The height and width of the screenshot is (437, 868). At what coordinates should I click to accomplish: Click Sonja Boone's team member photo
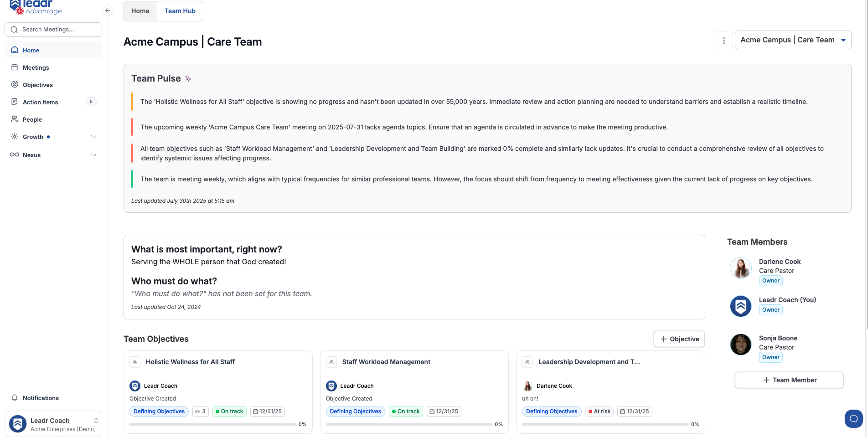(741, 344)
